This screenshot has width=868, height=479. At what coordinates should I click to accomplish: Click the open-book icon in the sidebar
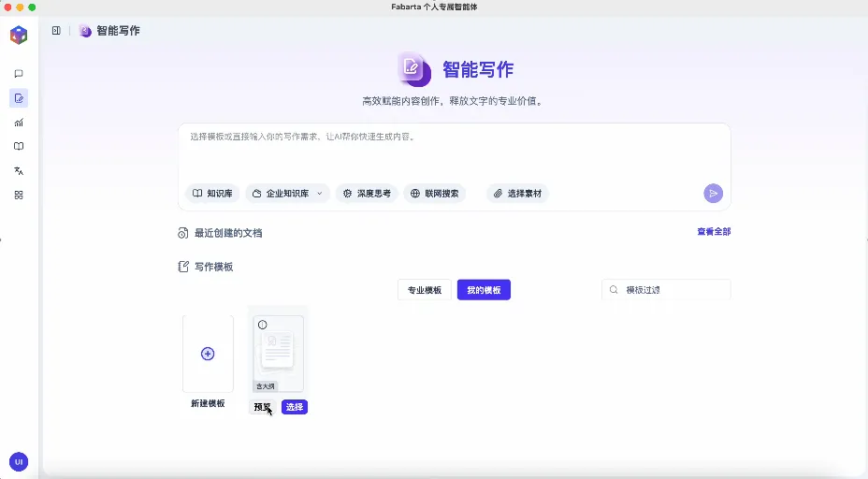[19, 147]
